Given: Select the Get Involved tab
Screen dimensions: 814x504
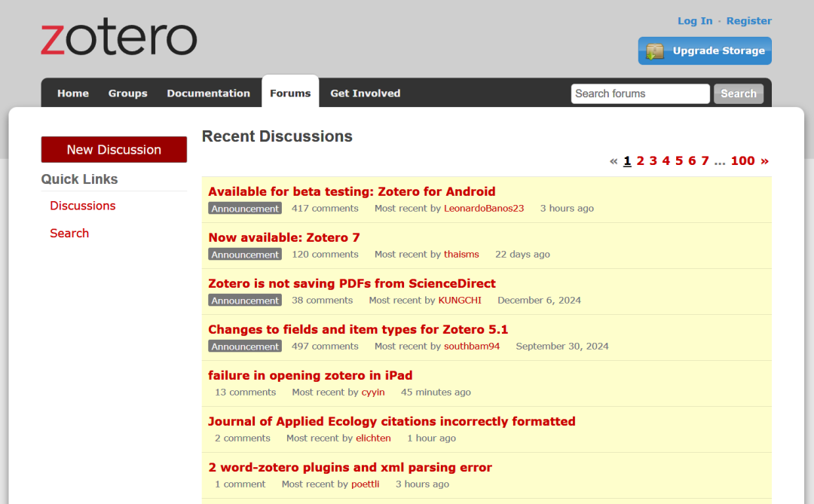Looking at the screenshot, I should [365, 93].
